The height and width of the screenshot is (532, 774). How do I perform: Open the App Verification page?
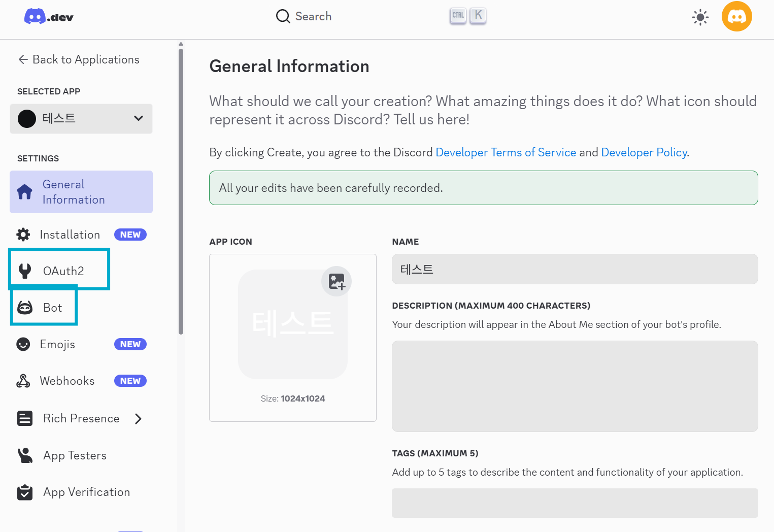point(86,492)
